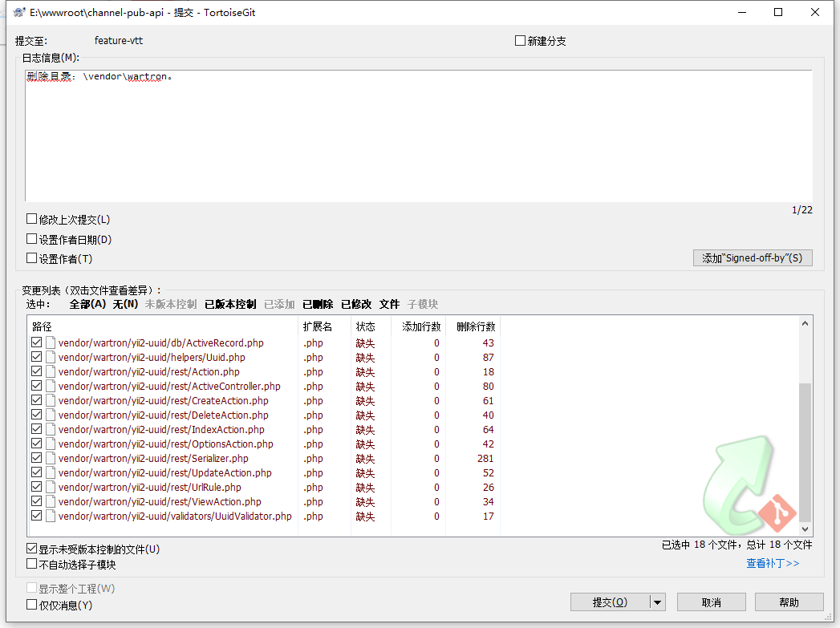This screenshot has height=628, width=840.
Task: Sort by 删除行数 column header
Action: 473,326
